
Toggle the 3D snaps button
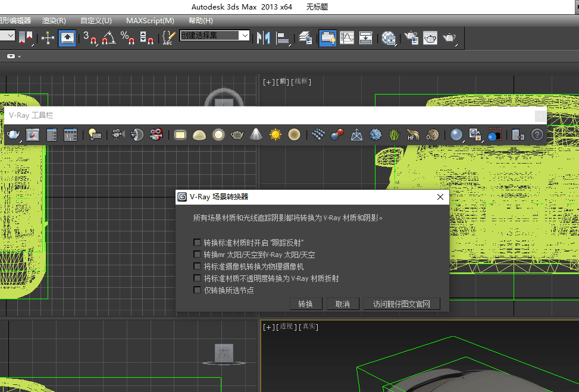pyautogui.click(x=90, y=37)
